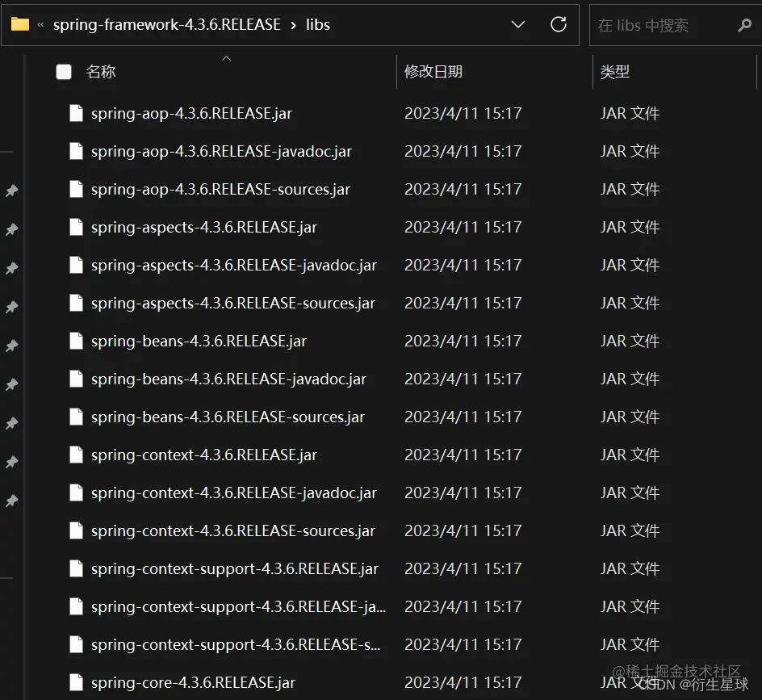Open the chevron after spring-framework-4.3.6.RELEASE breadcrumb
Screen dimensions: 762x700
point(294,25)
